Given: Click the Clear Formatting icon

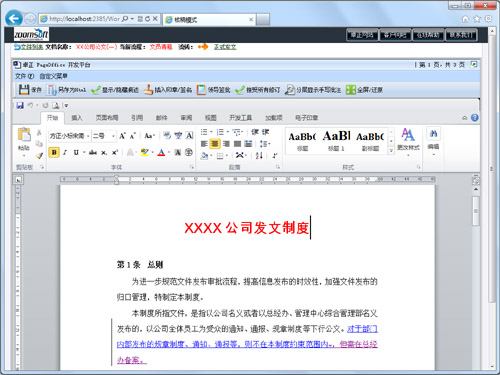Looking at the screenshot, I should [167, 135].
